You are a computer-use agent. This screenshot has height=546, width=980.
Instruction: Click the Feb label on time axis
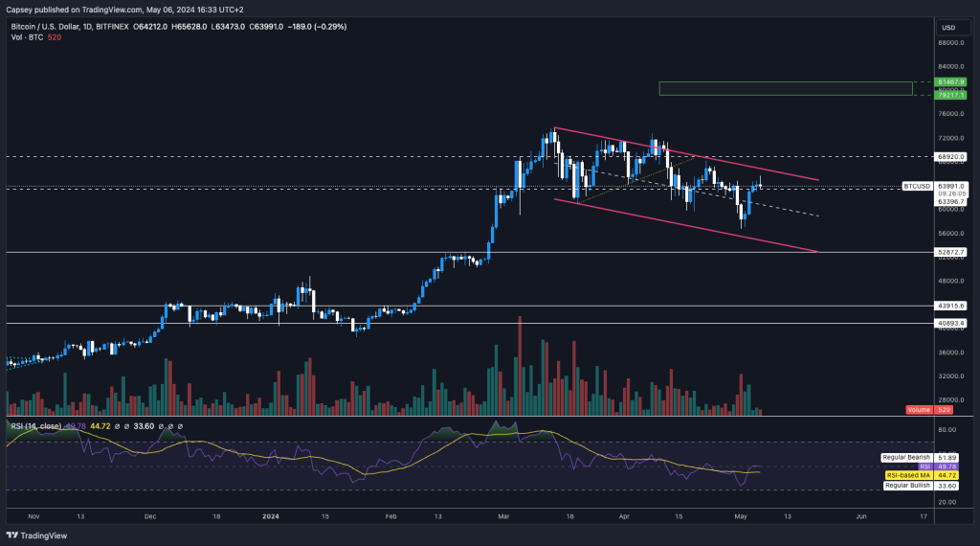[390, 516]
